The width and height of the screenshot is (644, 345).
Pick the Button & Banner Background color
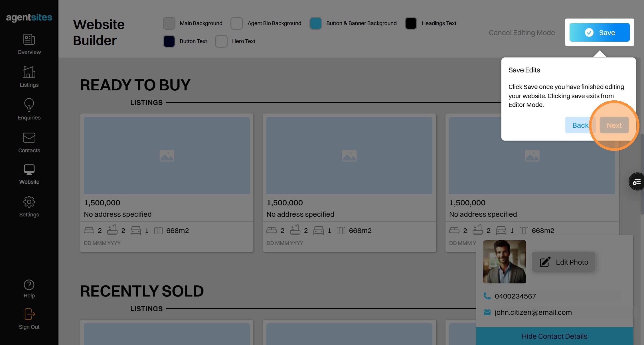316,23
